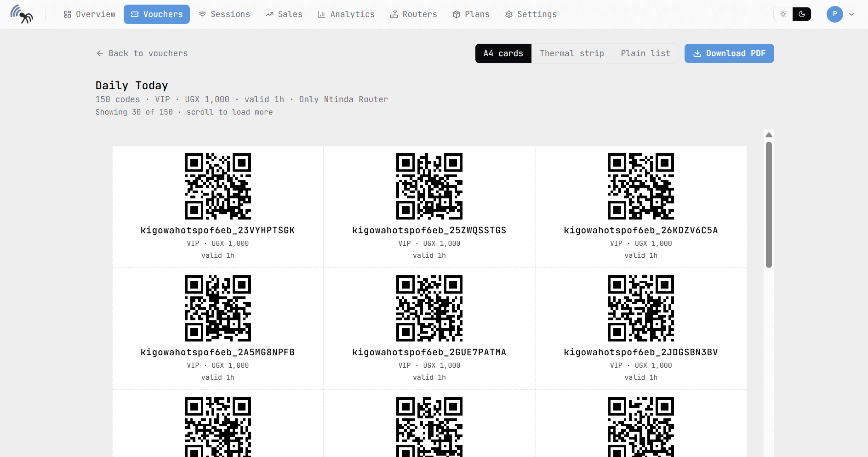Select the Vouchers nav item
This screenshot has width=868, height=457.
[157, 14]
